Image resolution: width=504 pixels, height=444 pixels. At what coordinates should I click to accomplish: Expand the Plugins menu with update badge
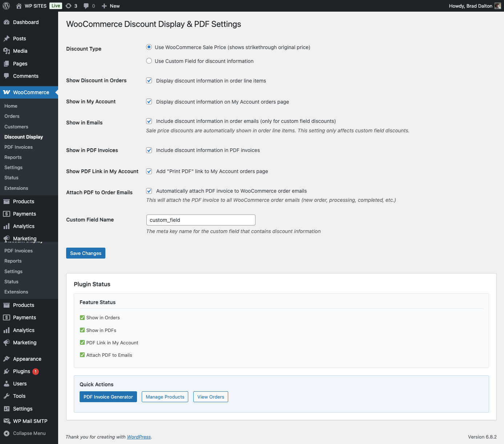[21, 371]
